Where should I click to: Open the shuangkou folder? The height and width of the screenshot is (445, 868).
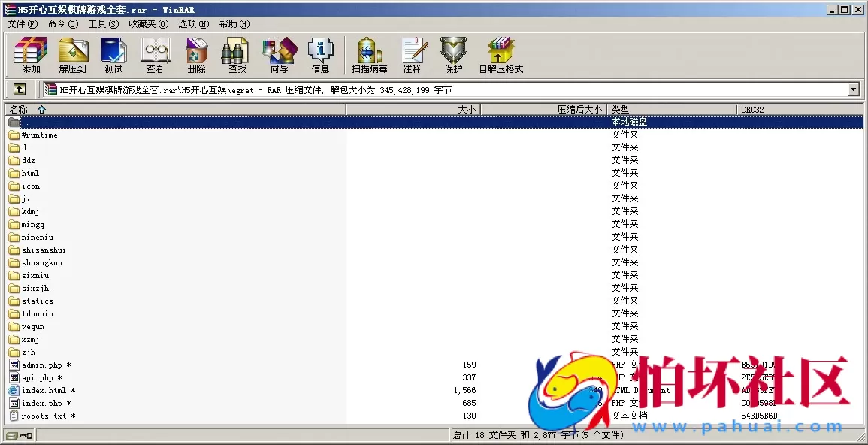coord(41,262)
